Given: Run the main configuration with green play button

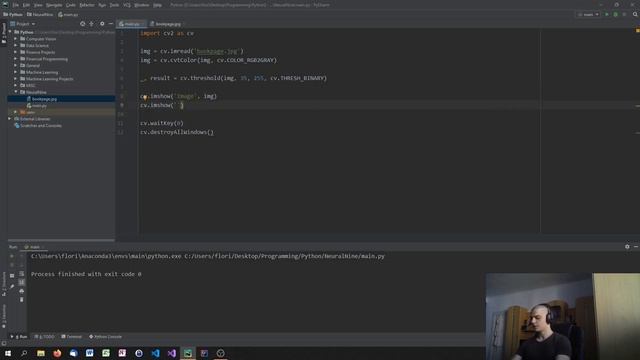Looking at the screenshot, I should click(x=607, y=14).
